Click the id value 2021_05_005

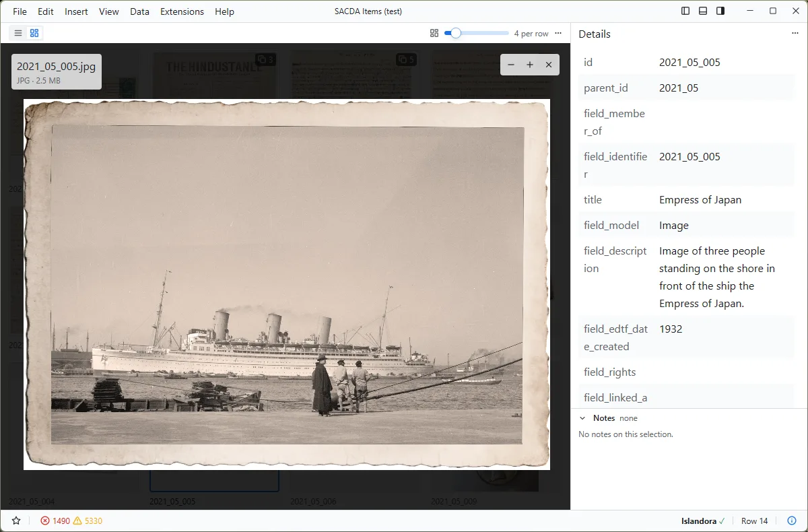[689, 63]
